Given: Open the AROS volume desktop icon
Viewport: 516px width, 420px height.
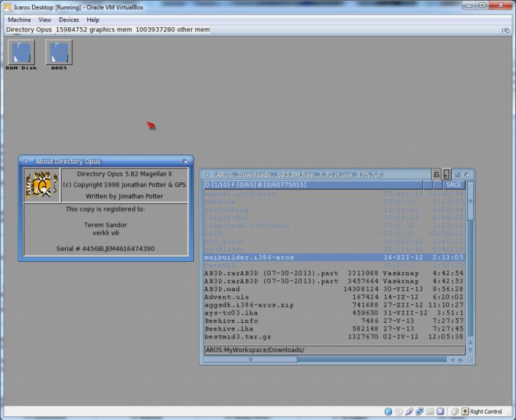Looking at the screenshot, I should pos(59,53).
